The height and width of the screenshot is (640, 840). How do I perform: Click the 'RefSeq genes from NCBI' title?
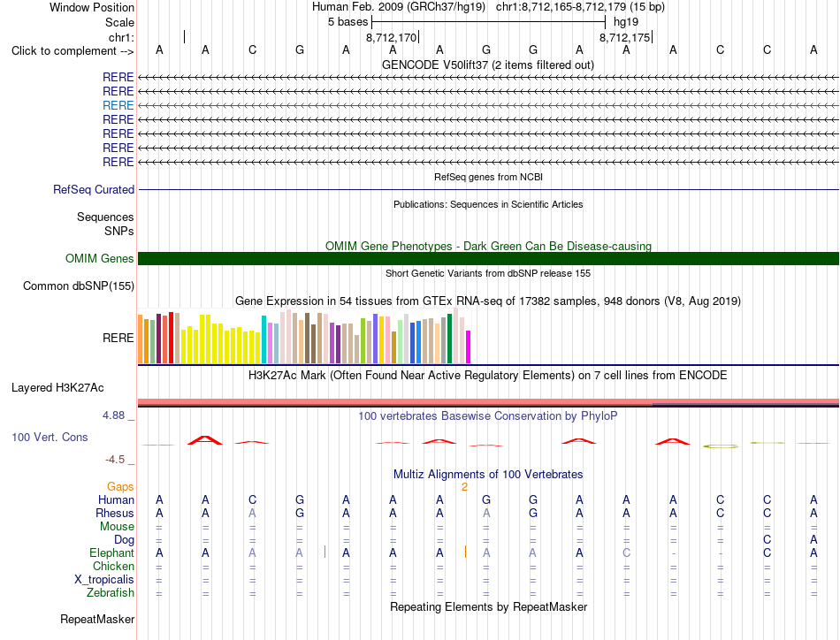click(x=489, y=177)
